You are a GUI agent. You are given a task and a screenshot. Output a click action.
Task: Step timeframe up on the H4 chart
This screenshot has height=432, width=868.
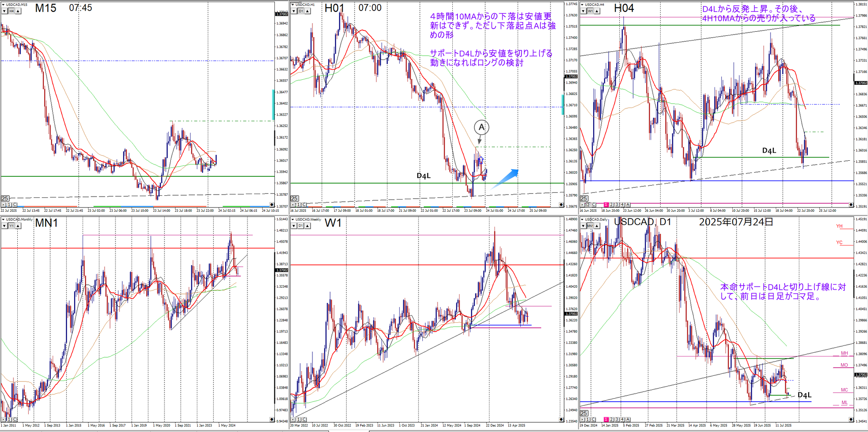point(598,11)
